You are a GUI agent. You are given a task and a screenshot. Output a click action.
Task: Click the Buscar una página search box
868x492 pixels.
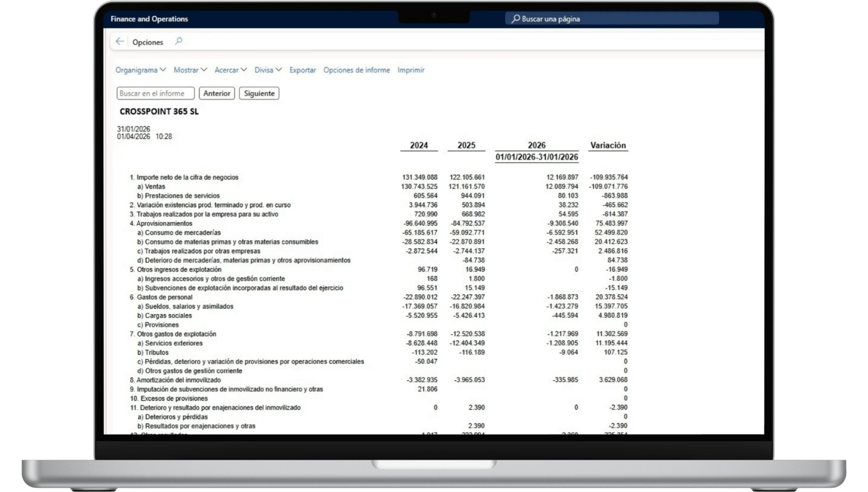coord(612,19)
